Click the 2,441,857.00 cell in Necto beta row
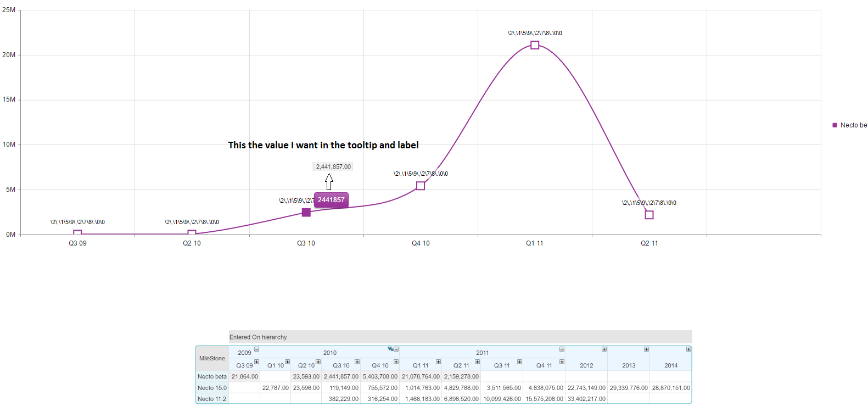 (341, 377)
